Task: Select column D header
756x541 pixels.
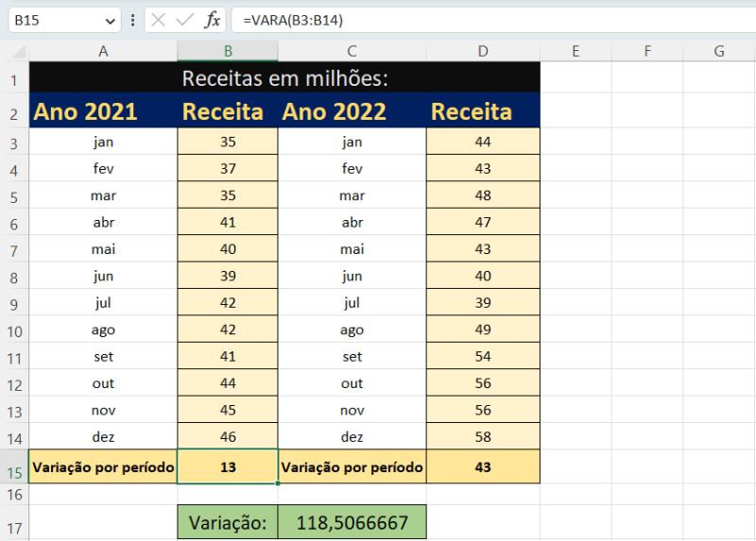Action: tap(483, 51)
